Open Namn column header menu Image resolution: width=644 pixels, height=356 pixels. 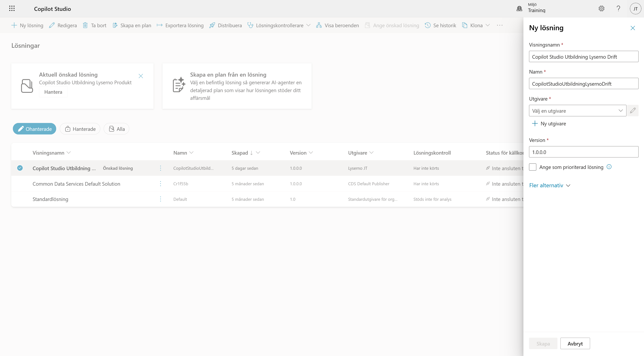pyautogui.click(x=183, y=153)
